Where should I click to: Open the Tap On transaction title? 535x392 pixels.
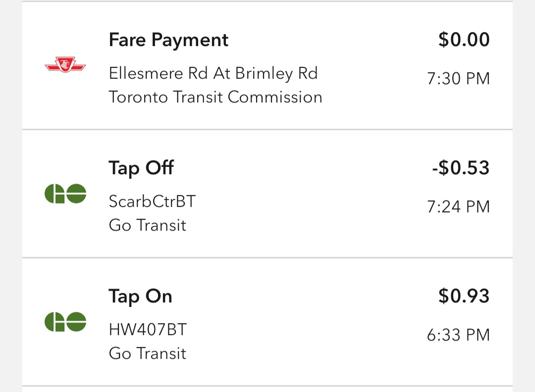tap(140, 296)
